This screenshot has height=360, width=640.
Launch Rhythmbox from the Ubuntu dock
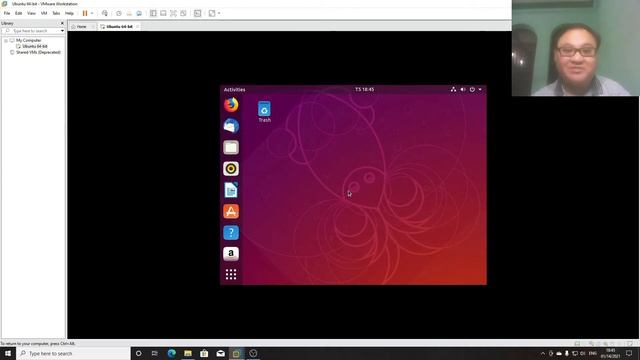click(231, 169)
